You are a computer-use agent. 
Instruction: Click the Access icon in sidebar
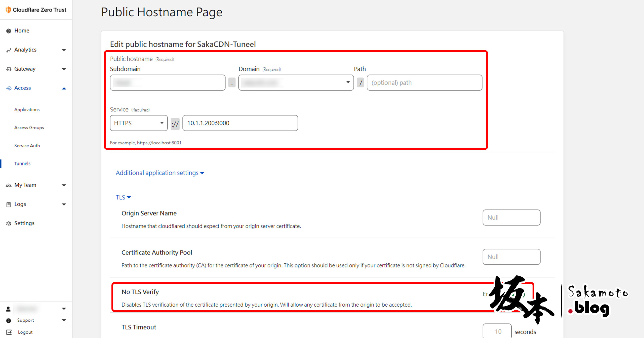point(9,88)
